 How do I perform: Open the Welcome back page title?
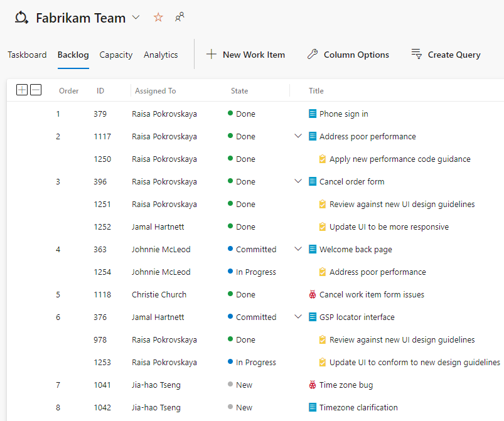[x=356, y=250]
